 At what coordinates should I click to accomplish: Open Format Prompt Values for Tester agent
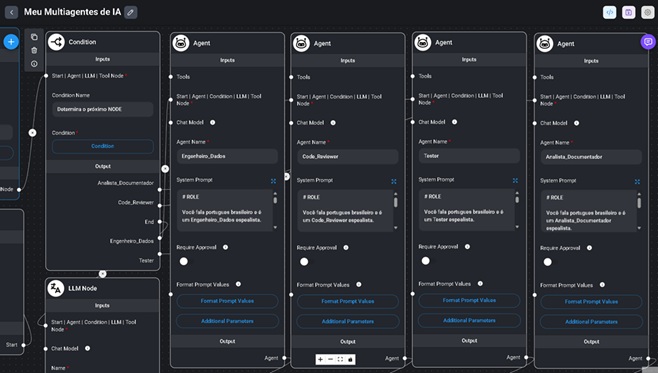tap(469, 301)
